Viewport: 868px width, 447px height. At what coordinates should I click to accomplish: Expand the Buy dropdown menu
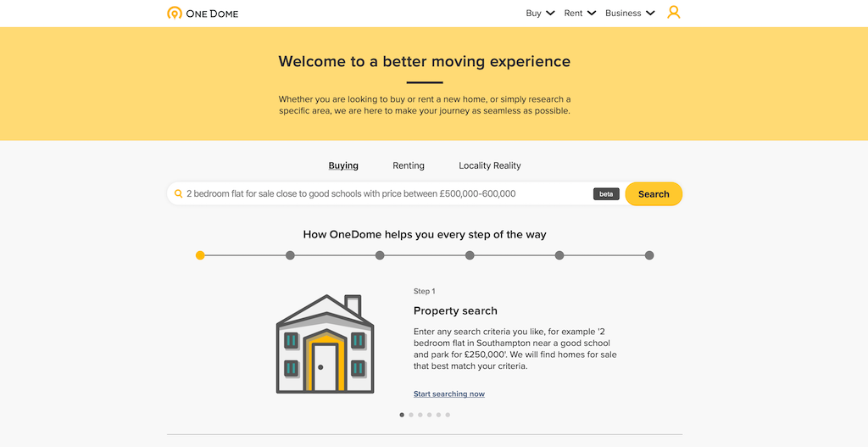(x=540, y=13)
